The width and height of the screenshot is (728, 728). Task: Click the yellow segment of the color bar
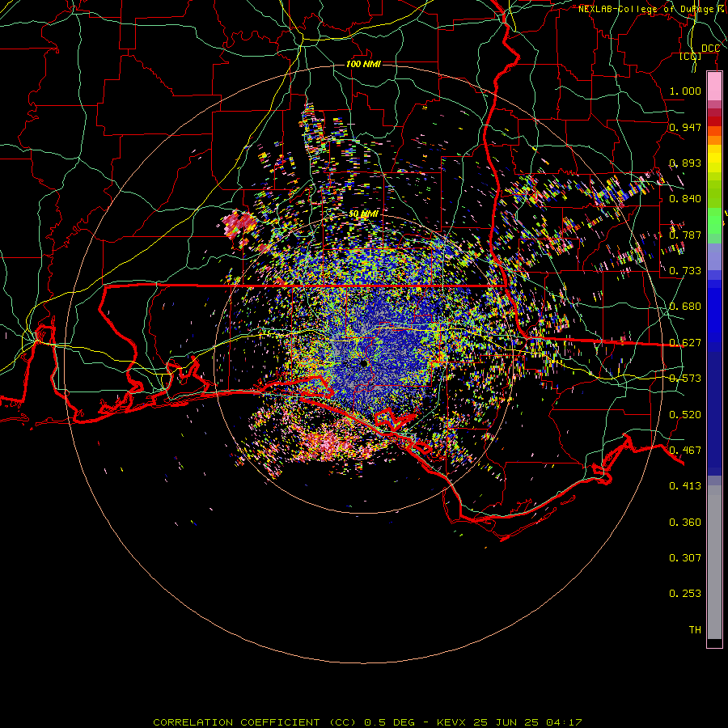[x=714, y=159]
